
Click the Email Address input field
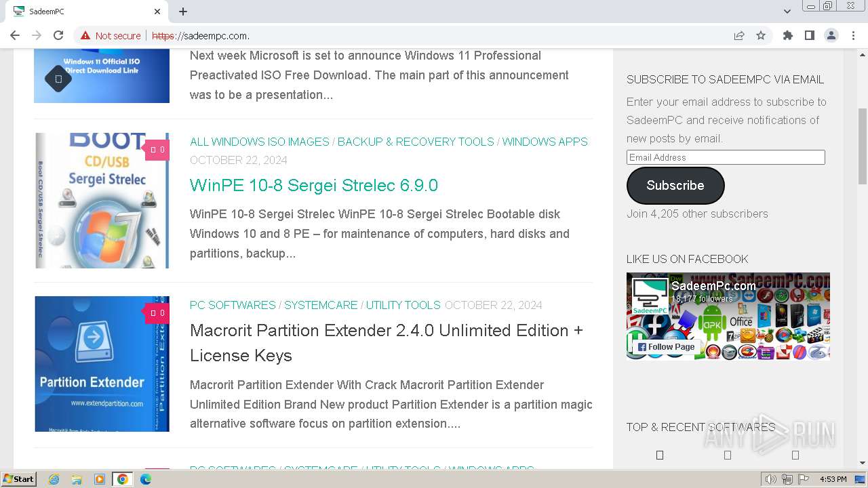[726, 157]
